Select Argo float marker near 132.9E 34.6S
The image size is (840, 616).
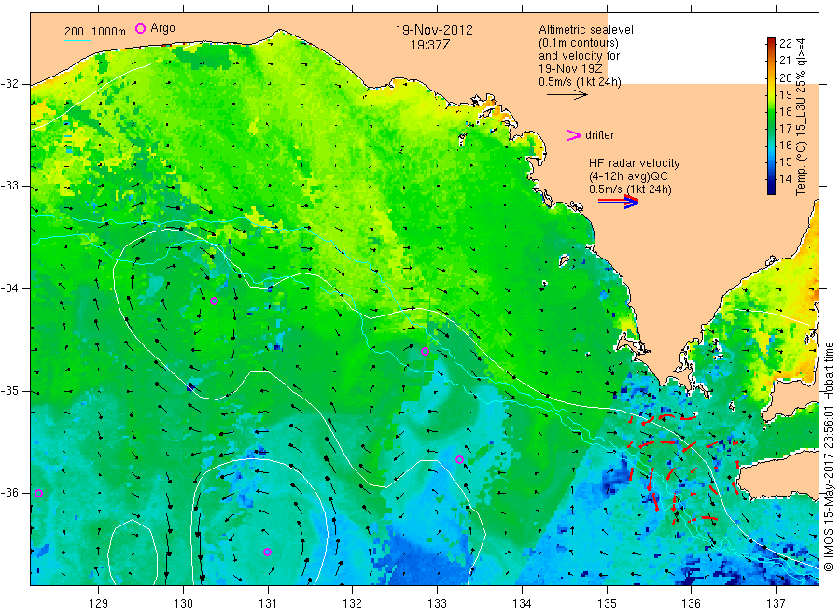pyautogui.click(x=425, y=352)
